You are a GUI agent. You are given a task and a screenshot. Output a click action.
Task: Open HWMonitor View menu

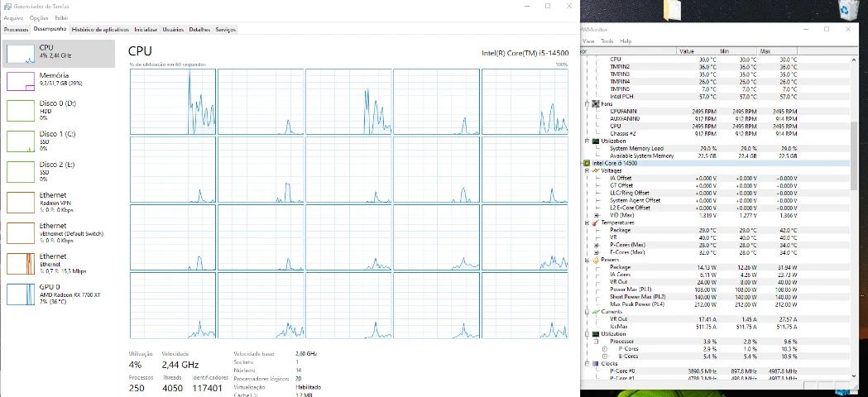point(587,41)
